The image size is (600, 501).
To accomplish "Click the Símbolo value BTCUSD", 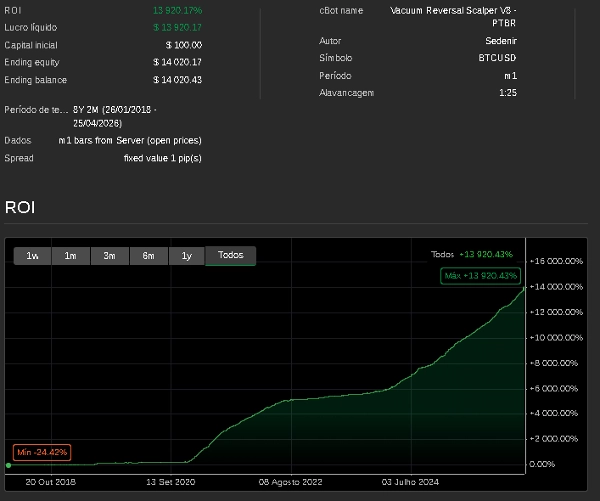I will pos(497,58).
